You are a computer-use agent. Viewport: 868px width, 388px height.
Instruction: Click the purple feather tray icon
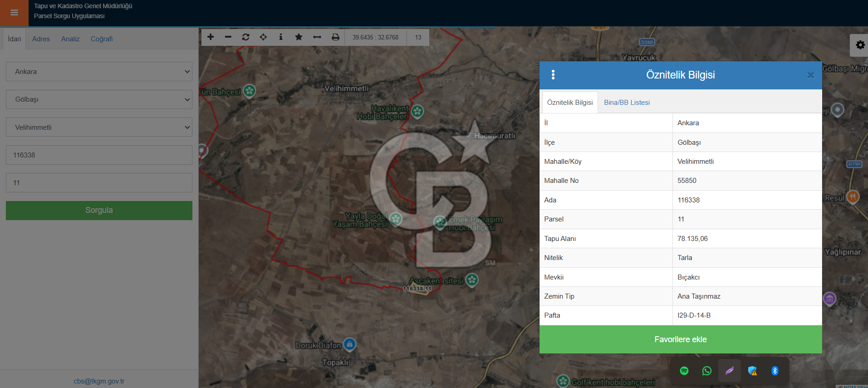tap(730, 371)
